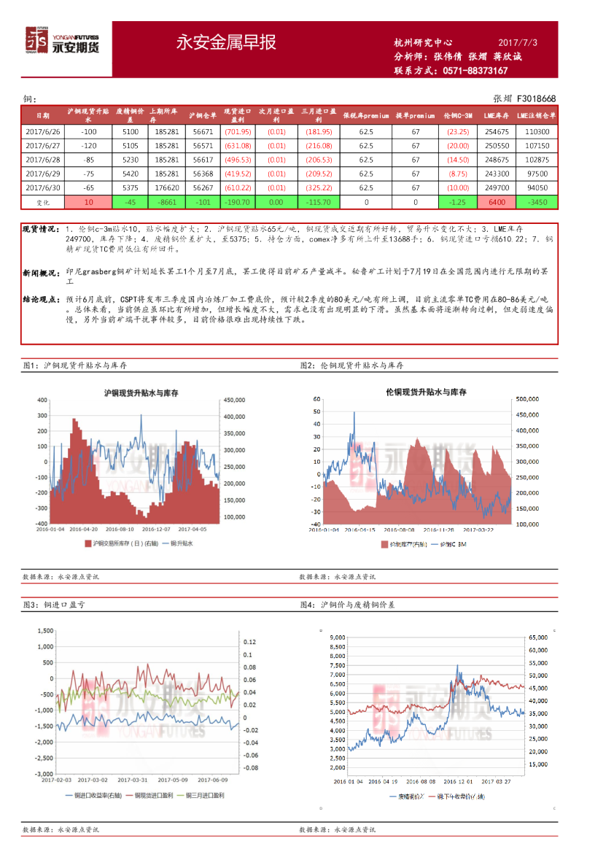The width and height of the screenshot is (614, 868).
Task: Click the LME inventory value 254675
Action: (497, 132)
